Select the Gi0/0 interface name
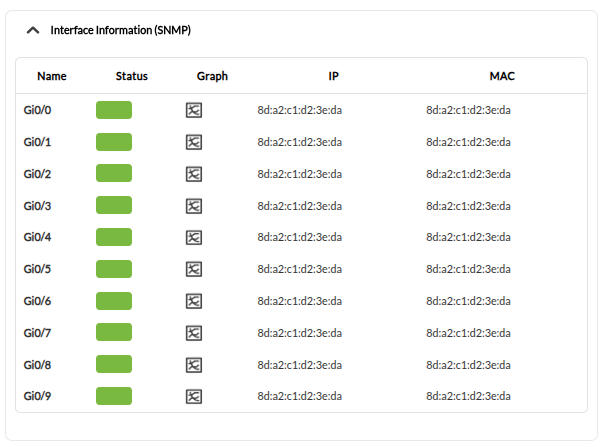This screenshot has height=447, width=607. 37,110
